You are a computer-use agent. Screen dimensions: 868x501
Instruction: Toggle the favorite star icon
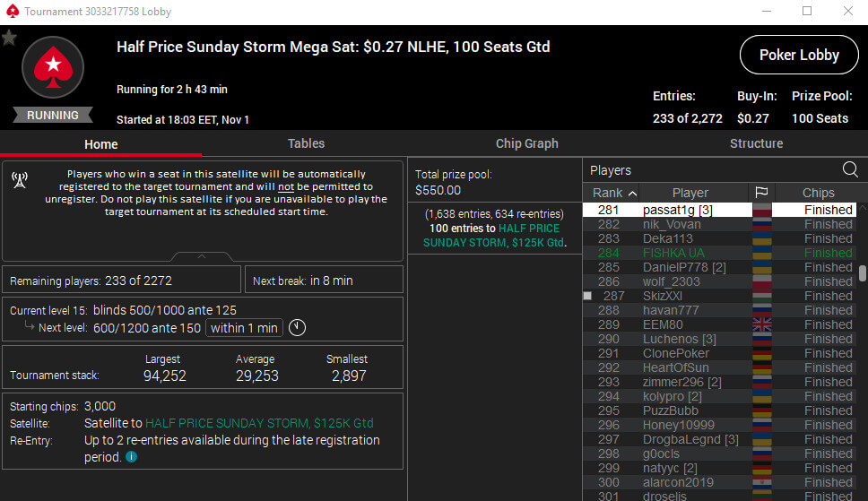click(x=9, y=38)
